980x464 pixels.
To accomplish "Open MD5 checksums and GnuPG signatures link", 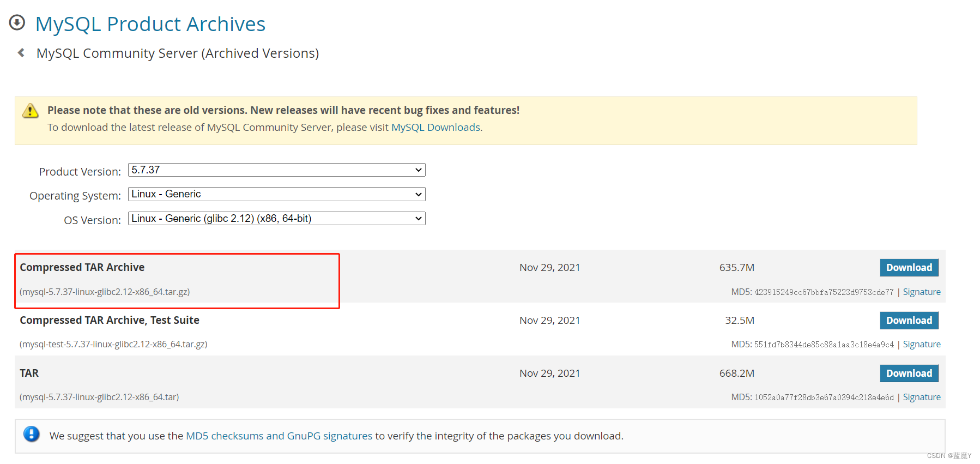I will pos(279,436).
